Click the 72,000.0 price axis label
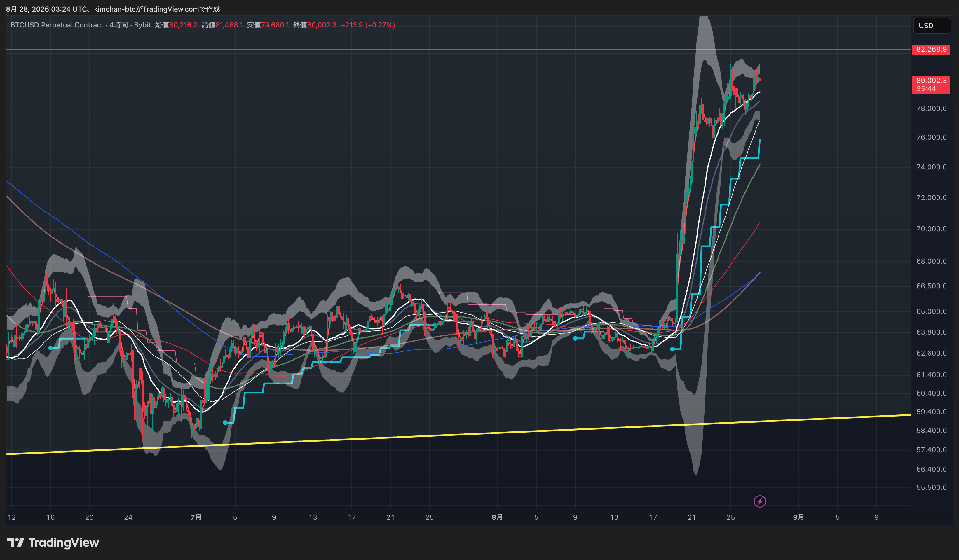959x560 pixels. pyautogui.click(x=931, y=198)
